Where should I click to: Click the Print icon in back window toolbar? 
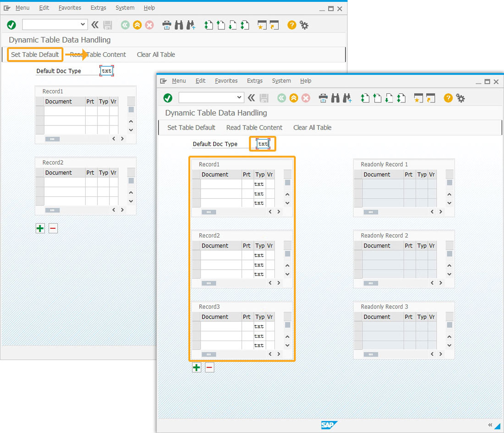(166, 25)
